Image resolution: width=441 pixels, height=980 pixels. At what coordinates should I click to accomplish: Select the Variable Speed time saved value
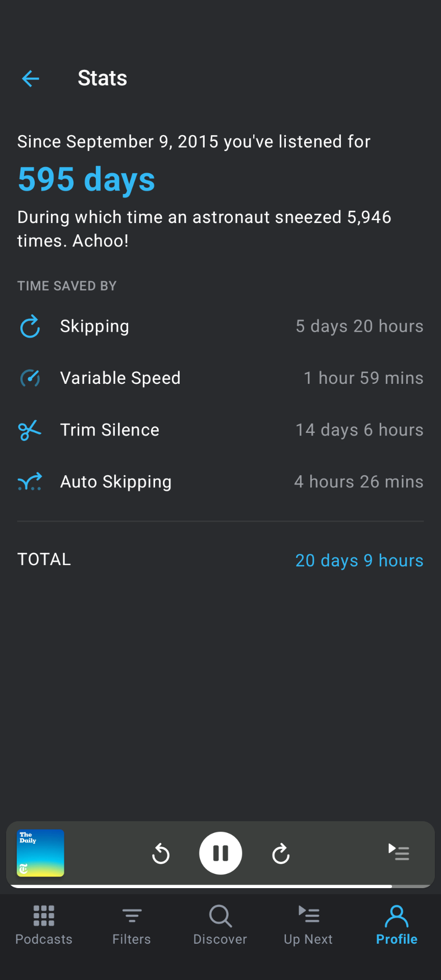pos(363,378)
